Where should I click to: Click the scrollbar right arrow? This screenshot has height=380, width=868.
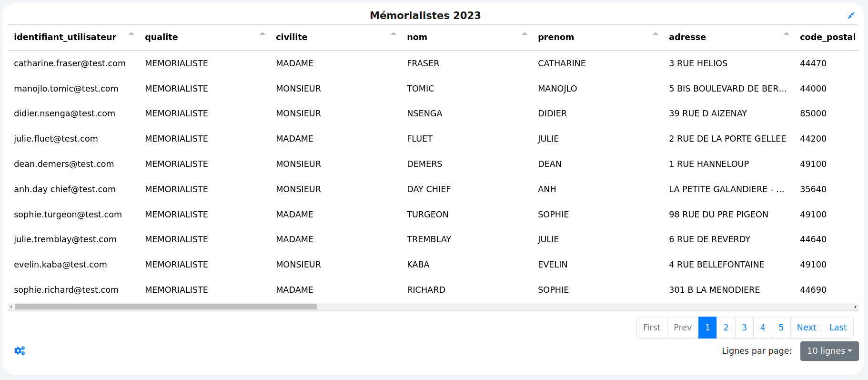coord(856,307)
